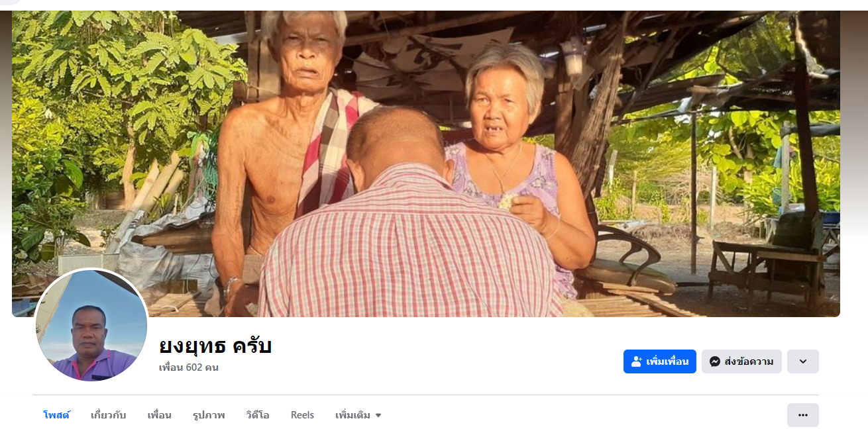The width and height of the screenshot is (868, 429).
Task: Open the เพื่อน 602 คน friends link
Action: click(x=189, y=367)
